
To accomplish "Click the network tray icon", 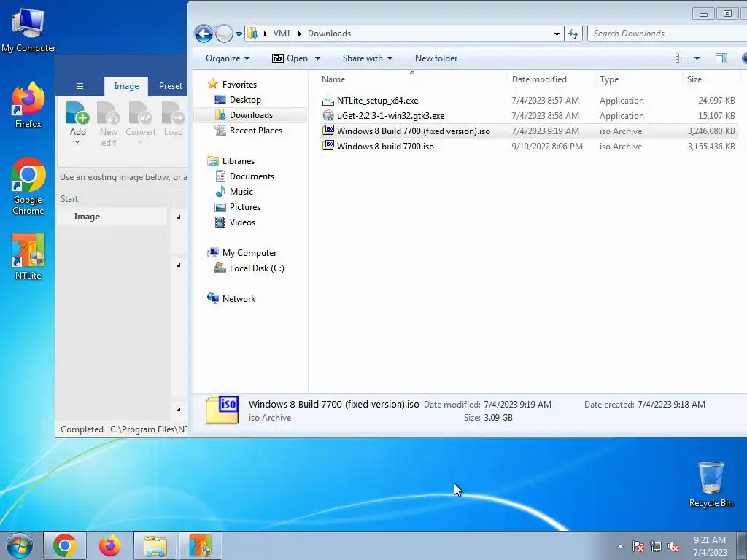I will coord(656,546).
